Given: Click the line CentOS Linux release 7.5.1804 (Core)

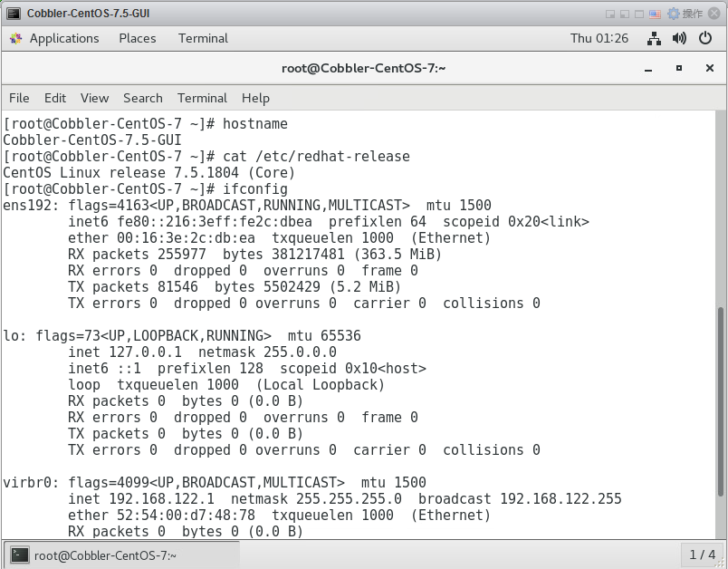Looking at the screenshot, I should pyautogui.click(x=149, y=173).
